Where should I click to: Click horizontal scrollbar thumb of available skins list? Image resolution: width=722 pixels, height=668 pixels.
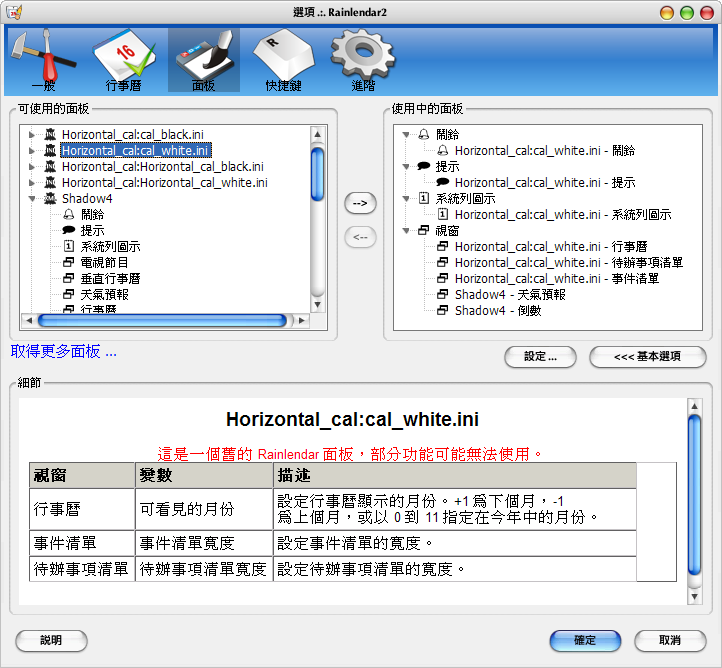coord(162,320)
